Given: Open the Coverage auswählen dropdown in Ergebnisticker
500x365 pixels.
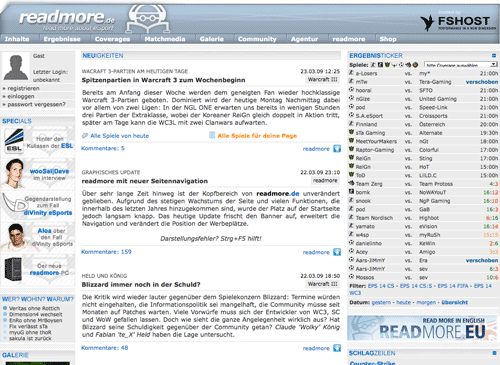Looking at the screenshot, I should [x=460, y=64].
